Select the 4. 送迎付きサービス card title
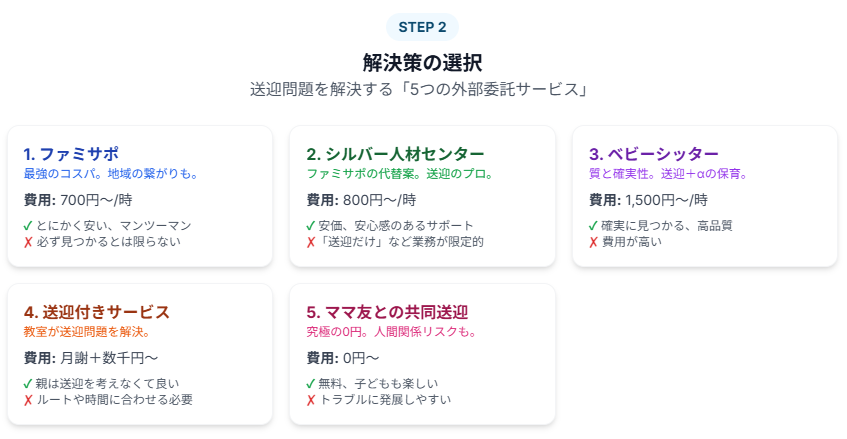 pyautogui.click(x=96, y=312)
